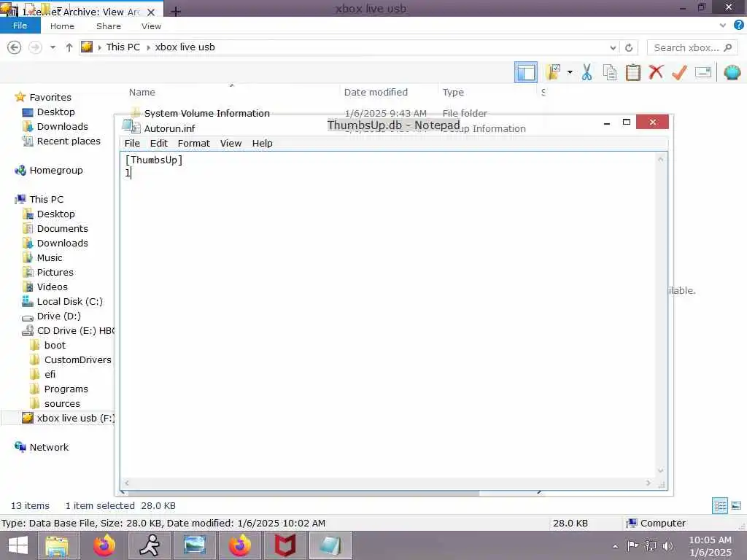The image size is (747, 560).
Task: Click in the Notepad text area
Action: (x=388, y=314)
